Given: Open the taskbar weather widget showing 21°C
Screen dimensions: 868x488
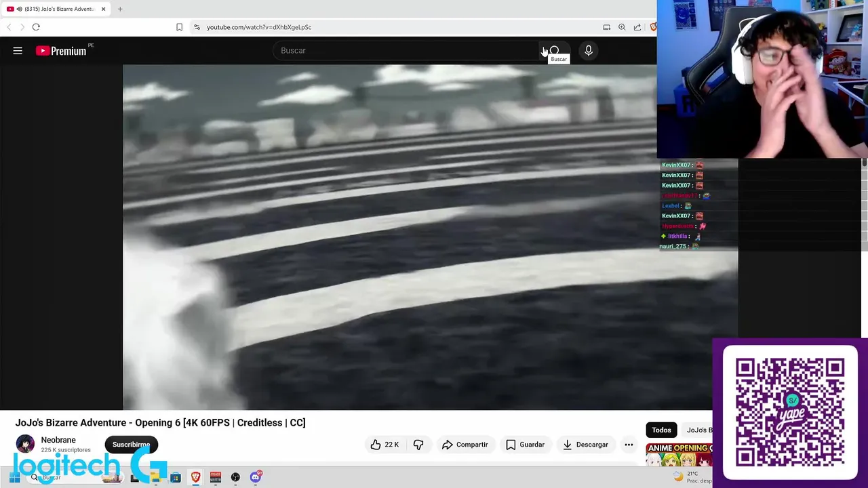Looking at the screenshot, I should (692, 477).
